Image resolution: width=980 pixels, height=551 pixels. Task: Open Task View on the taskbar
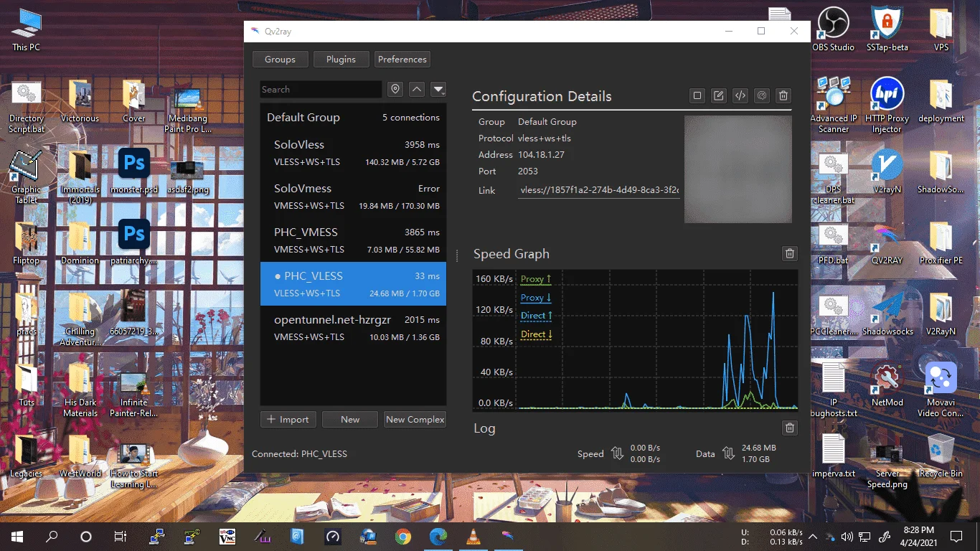[120, 536]
